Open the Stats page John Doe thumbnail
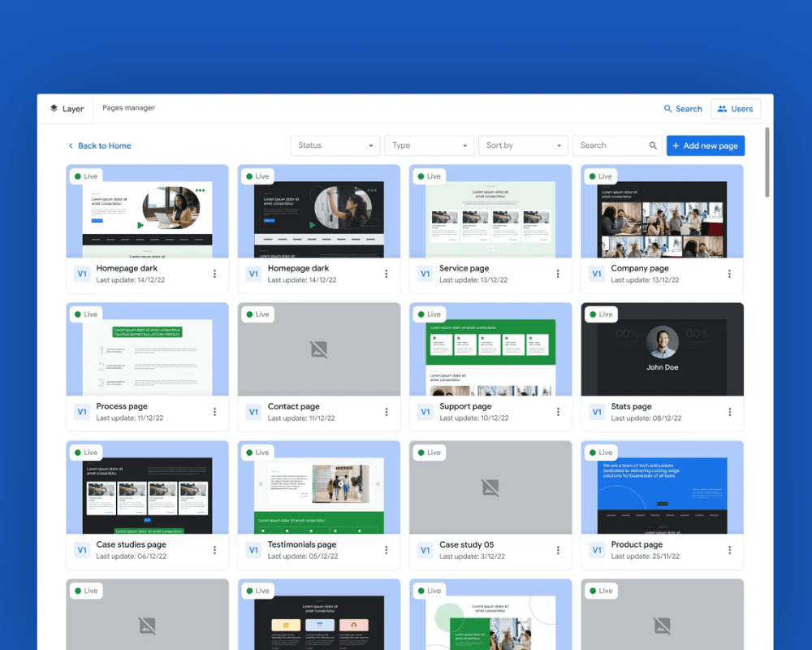The width and height of the screenshot is (812, 650). (x=662, y=349)
